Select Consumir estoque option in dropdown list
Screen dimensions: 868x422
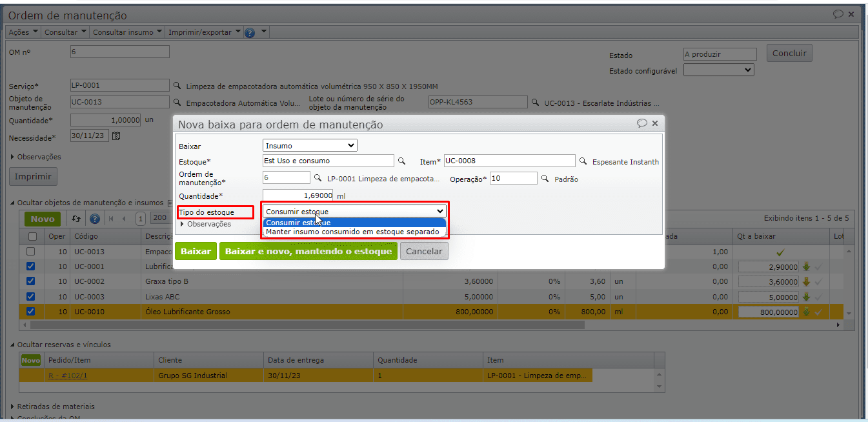coord(354,223)
